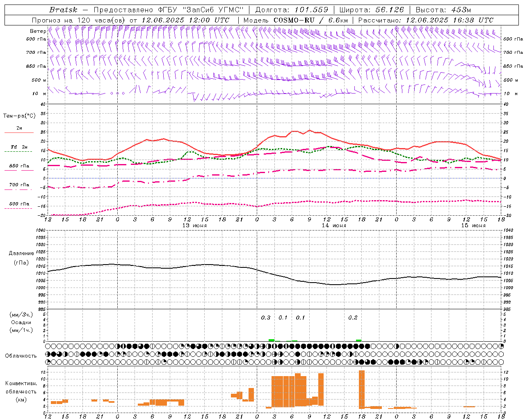The height and width of the screenshot is (420, 525).
Task: Click the '14 июня' date label
Action: point(334,226)
